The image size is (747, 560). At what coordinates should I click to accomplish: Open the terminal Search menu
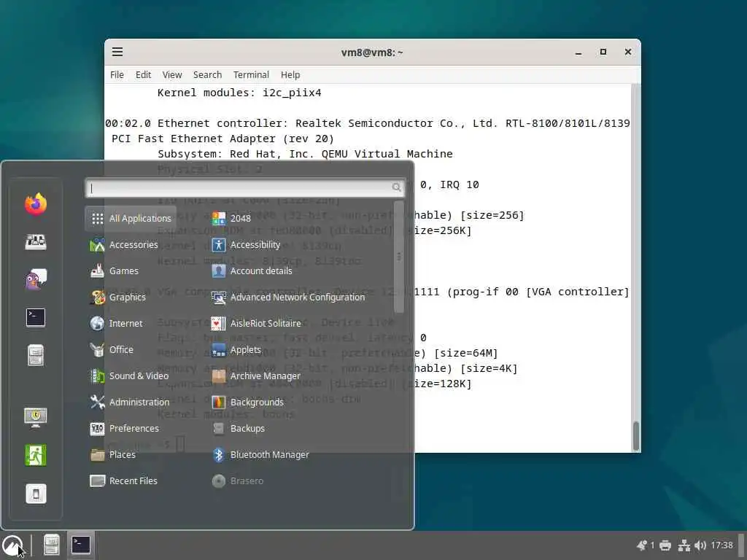(207, 75)
